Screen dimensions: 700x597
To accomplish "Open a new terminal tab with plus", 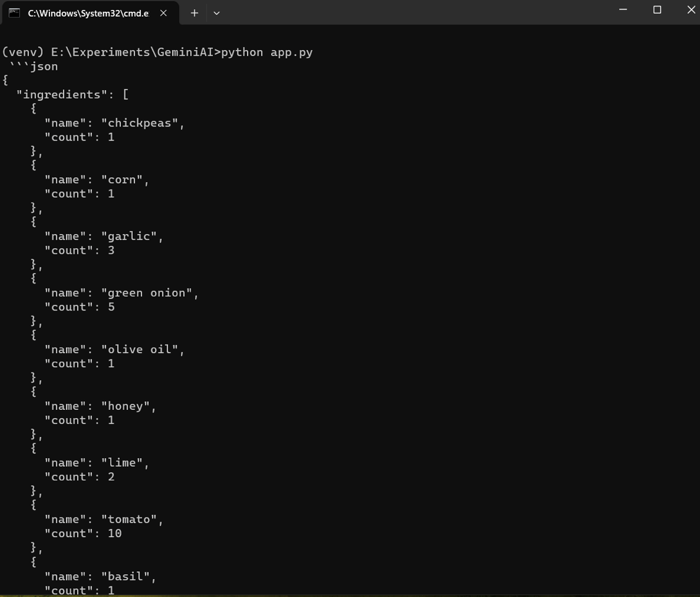I will [x=194, y=13].
